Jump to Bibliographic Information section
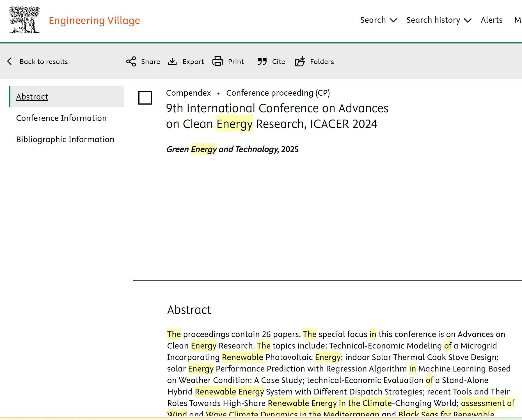 coord(65,139)
